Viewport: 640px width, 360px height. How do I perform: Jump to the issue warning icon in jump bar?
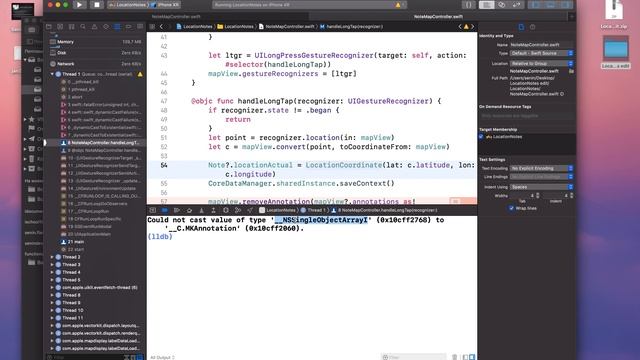pyautogui.click(x=466, y=27)
